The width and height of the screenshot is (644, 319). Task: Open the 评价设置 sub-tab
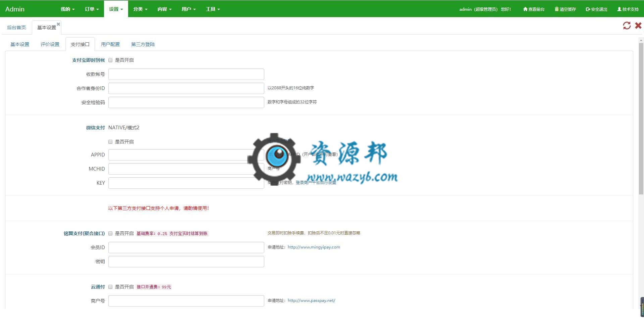(50, 44)
